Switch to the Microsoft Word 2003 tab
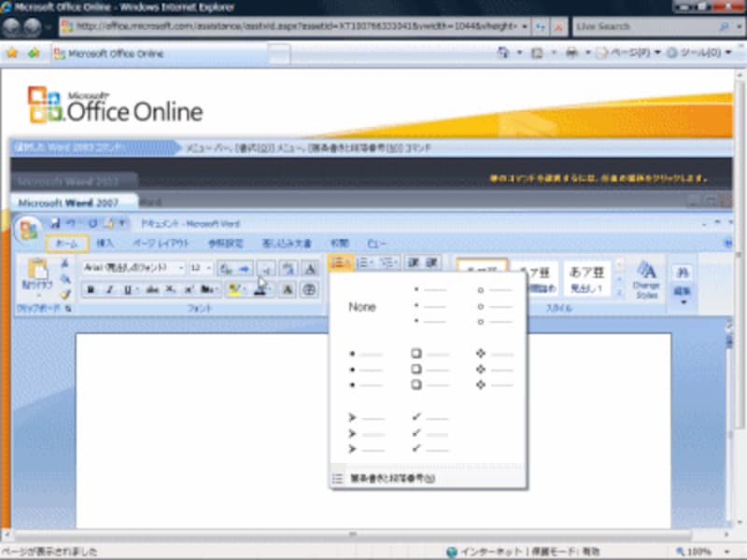The width and height of the screenshot is (747, 560). click(70, 178)
